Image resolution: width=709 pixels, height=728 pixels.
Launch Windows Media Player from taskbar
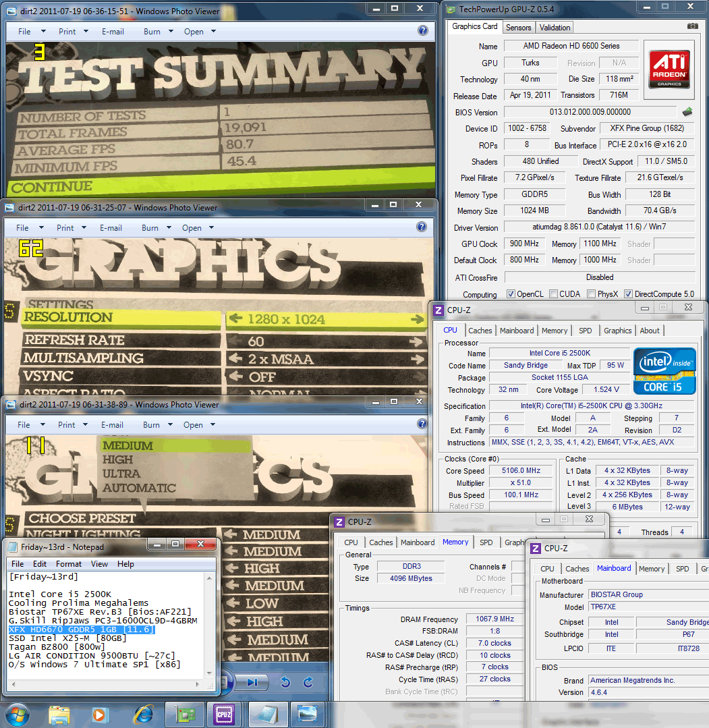point(99,715)
